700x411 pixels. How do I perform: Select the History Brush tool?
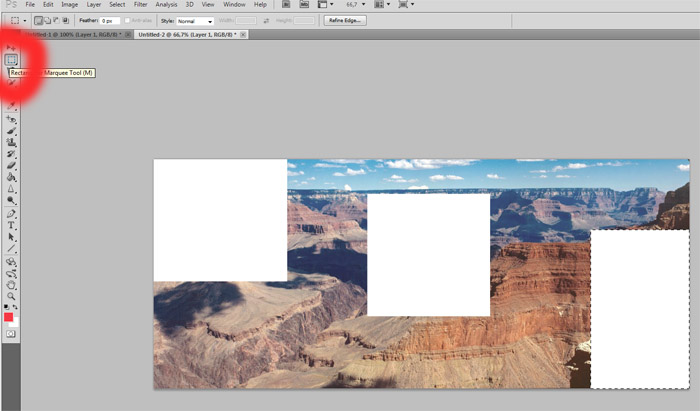click(11, 154)
